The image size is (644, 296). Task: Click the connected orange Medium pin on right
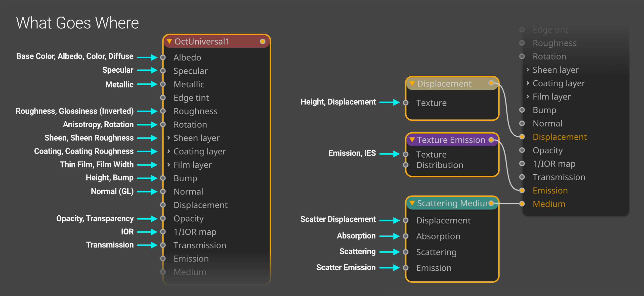tap(522, 204)
